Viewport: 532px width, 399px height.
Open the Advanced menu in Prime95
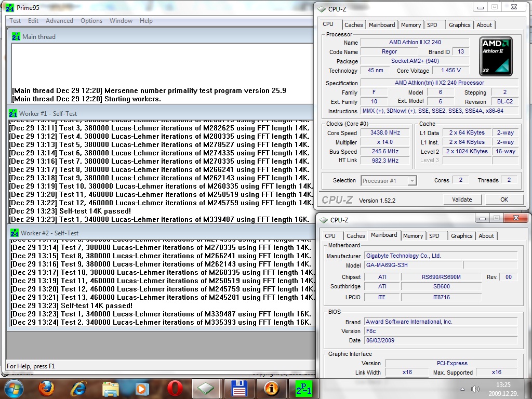tap(59, 21)
